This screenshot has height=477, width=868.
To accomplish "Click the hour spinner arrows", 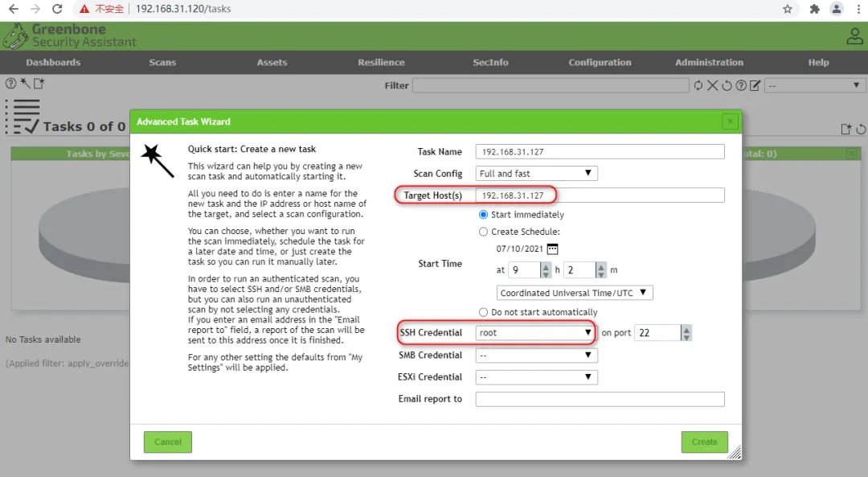I will [x=546, y=269].
